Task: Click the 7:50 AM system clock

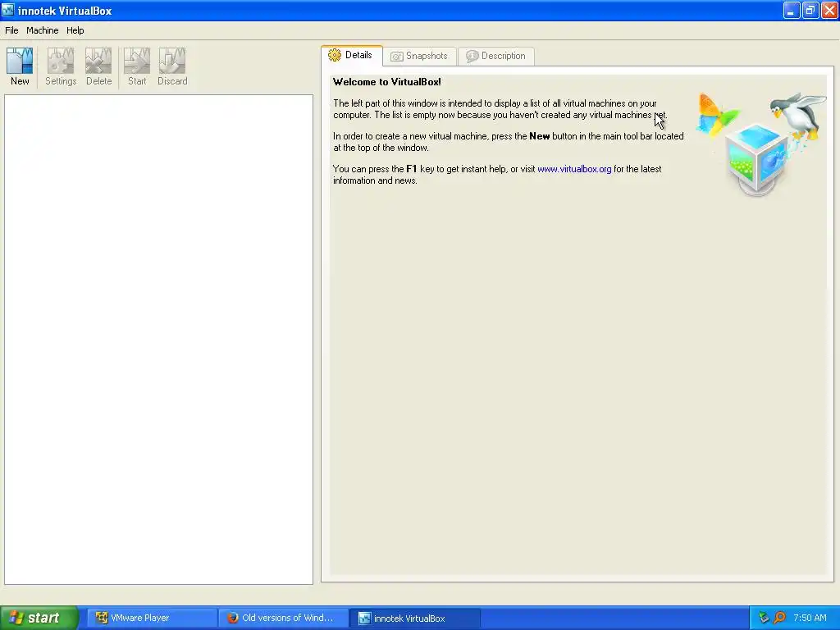Action: (x=810, y=618)
